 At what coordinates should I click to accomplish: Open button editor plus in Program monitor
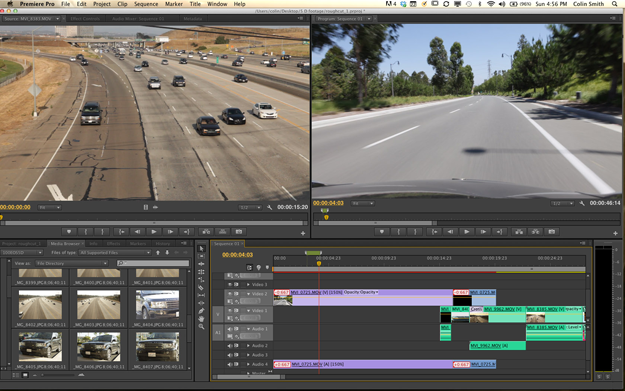pos(615,233)
